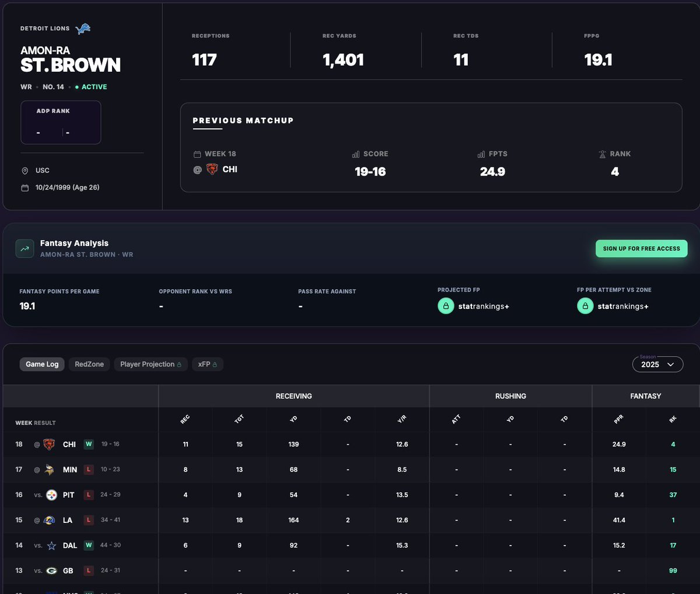Click the W result badge for DAL game
The image size is (700, 594).
[x=89, y=545]
